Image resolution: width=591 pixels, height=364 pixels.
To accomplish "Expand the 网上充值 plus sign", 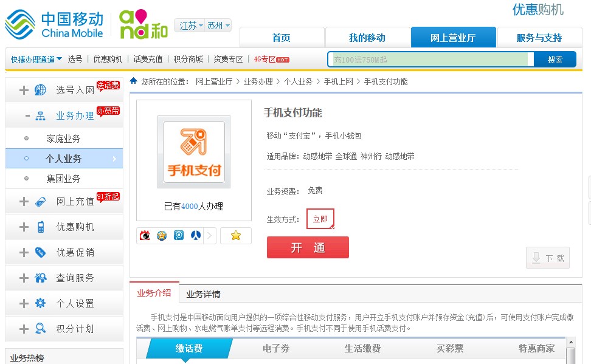I will point(24,201).
